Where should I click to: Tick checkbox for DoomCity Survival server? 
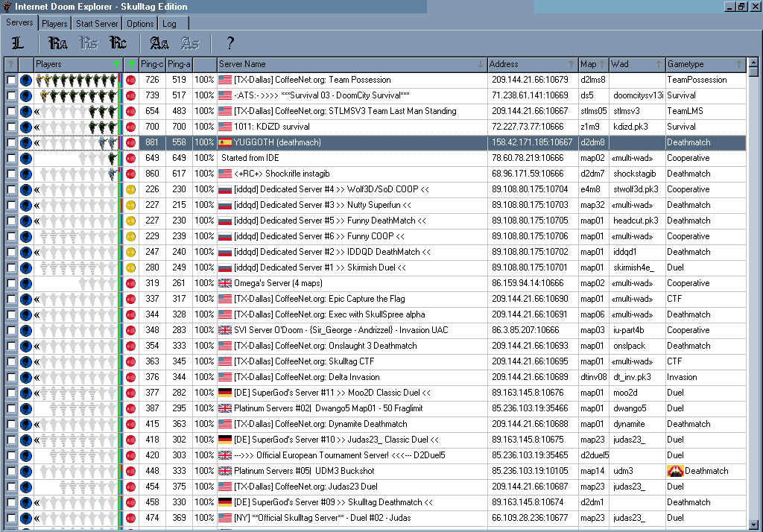11,95
